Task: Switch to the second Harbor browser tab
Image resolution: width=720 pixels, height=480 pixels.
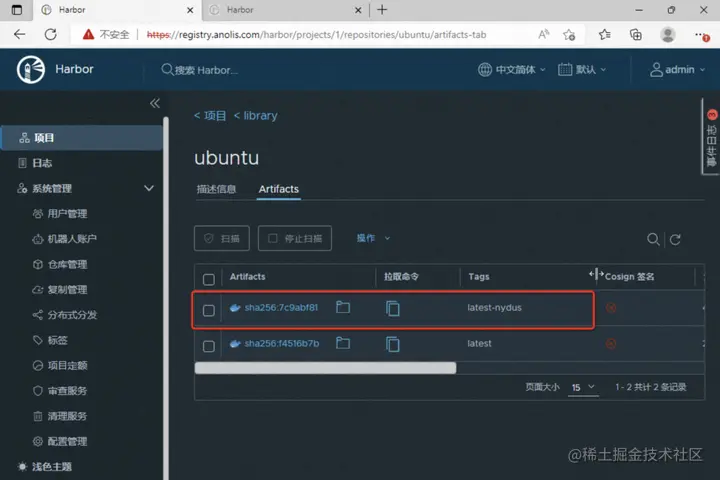Action: click(285, 10)
